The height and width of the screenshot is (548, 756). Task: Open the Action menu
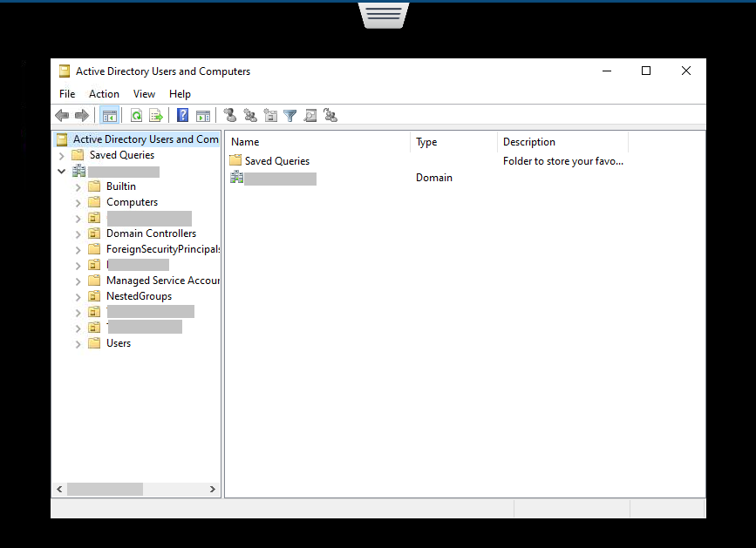coord(104,94)
